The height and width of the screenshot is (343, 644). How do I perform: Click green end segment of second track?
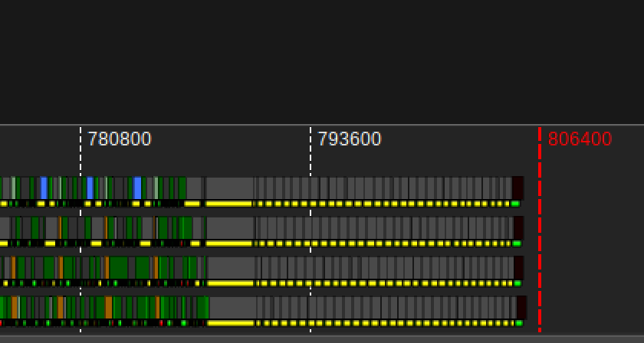tap(517, 243)
